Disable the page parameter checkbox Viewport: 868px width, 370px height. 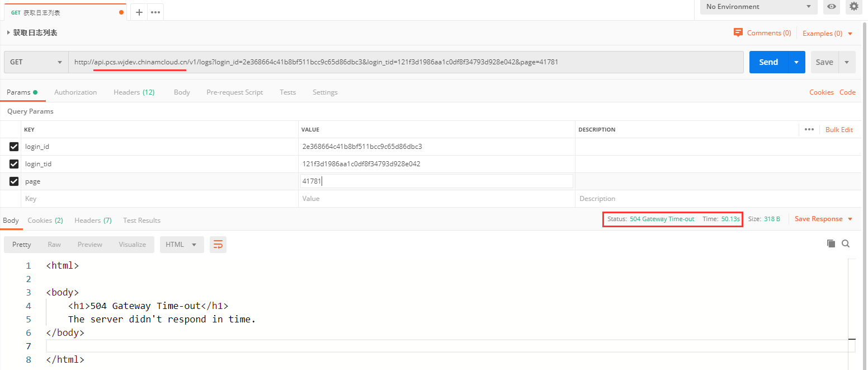[x=14, y=181]
